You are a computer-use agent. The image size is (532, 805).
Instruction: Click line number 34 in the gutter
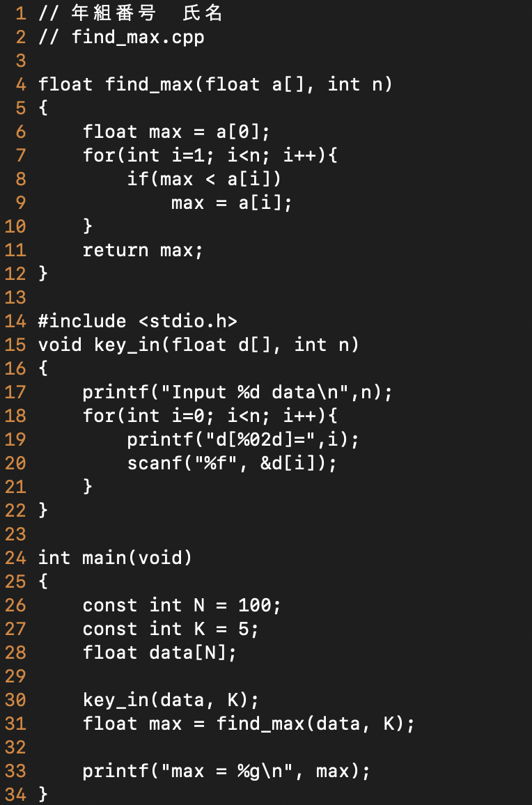(x=15, y=795)
